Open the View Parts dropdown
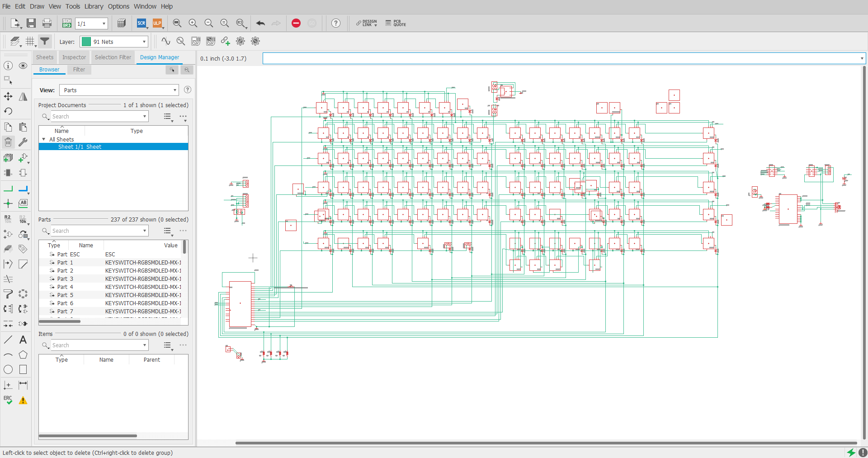The image size is (868, 458). [x=119, y=90]
